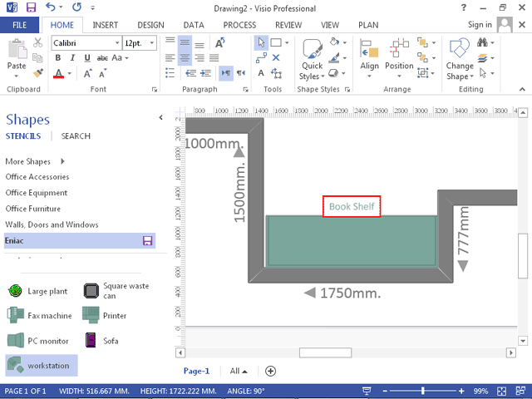Toggle Italic text formatting
The height and width of the screenshot is (399, 532).
71,58
